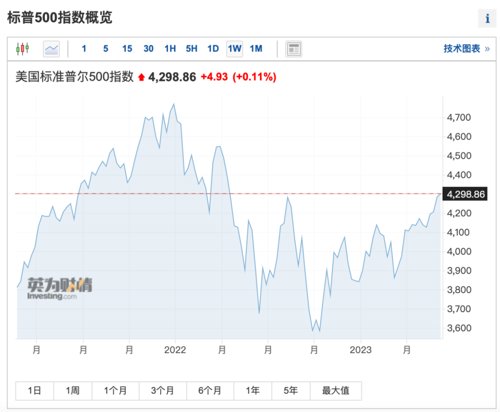The image size is (500, 412).
Task: Choose the 5H interval option
Action: click(x=192, y=49)
